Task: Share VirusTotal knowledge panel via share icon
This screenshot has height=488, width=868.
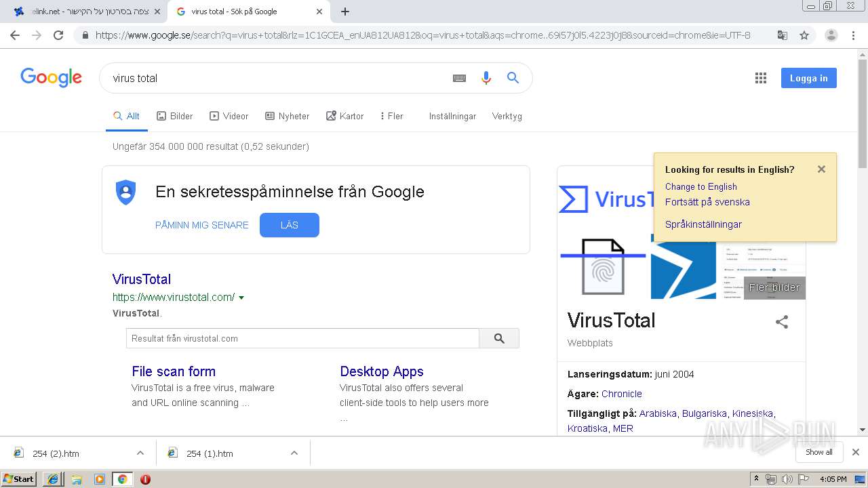Action: 782,322
